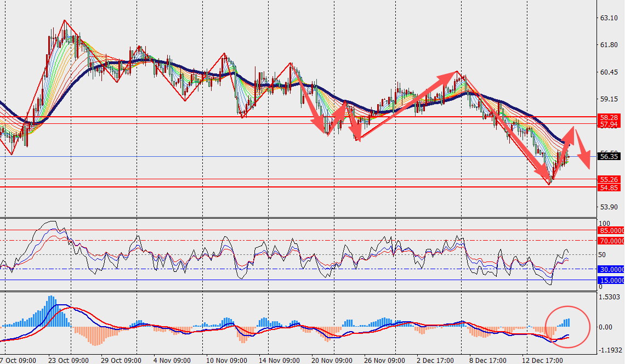Select the 30.0000 oversold level label
The height and width of the screenshot is (364, 625).
612,269
